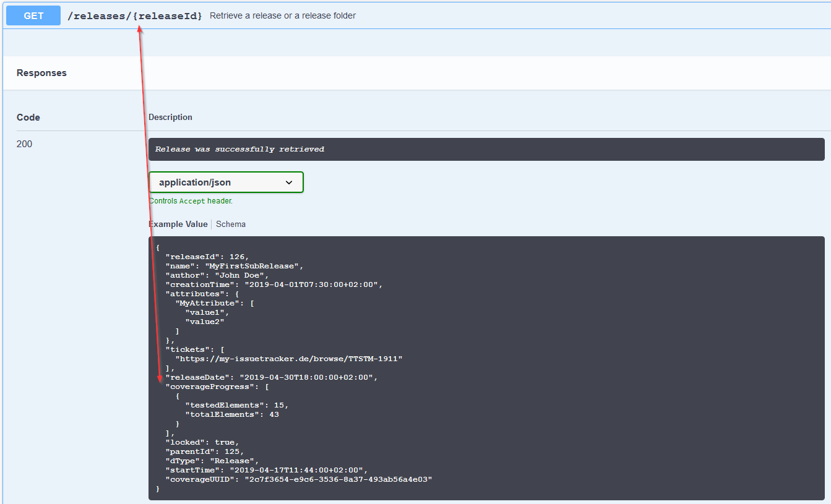Click the blue GET method badge
This screenshot has width=831, height=504.
coord(33,16)
